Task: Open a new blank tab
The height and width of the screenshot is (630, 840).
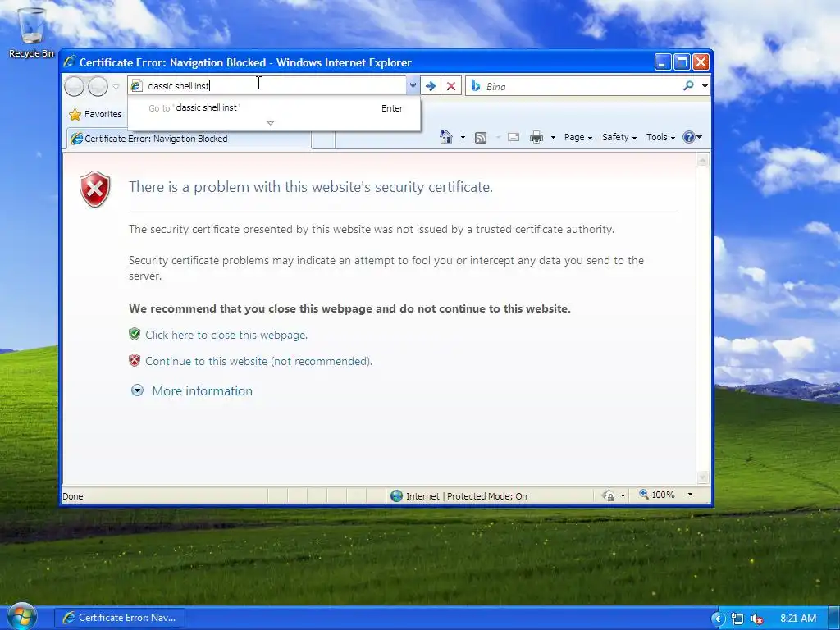Action: (x=323, y=139)
